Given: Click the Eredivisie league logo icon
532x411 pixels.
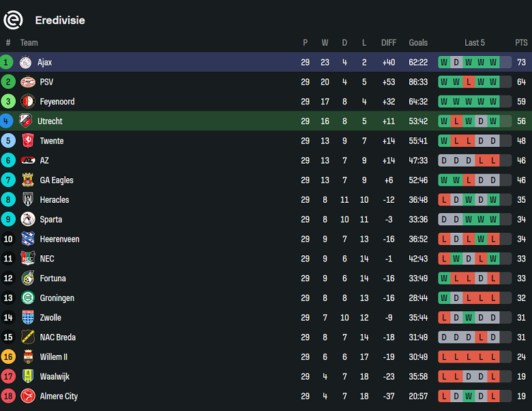Looking at the screenshot, I should (x=13, y=20).
